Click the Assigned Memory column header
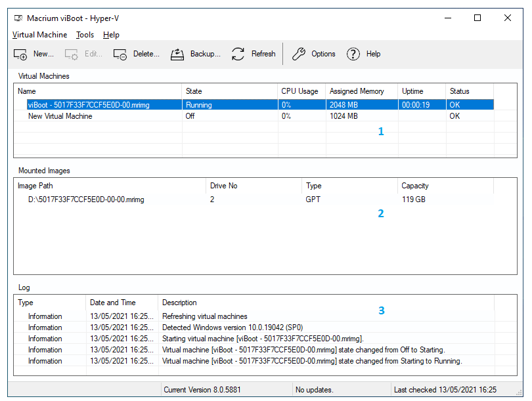 (x=357, y=91)
